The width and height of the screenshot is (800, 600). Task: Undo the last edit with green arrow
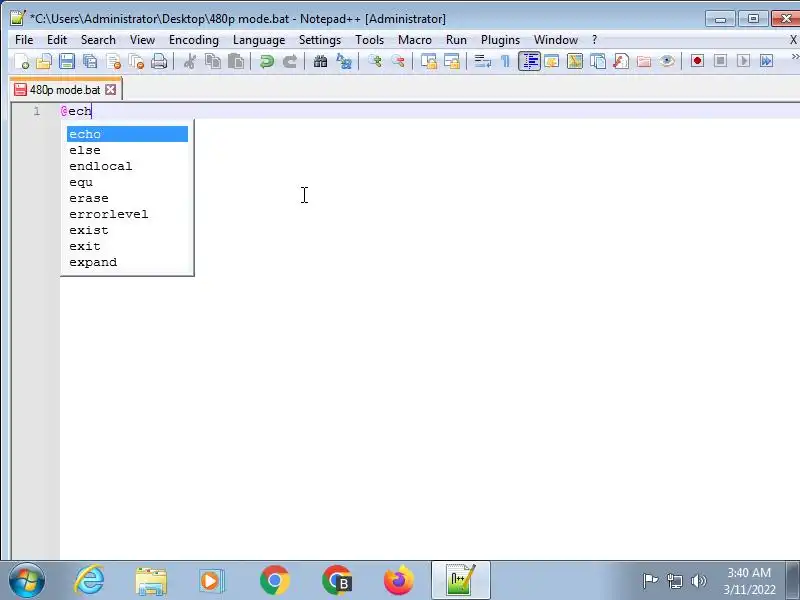[266, 62]
